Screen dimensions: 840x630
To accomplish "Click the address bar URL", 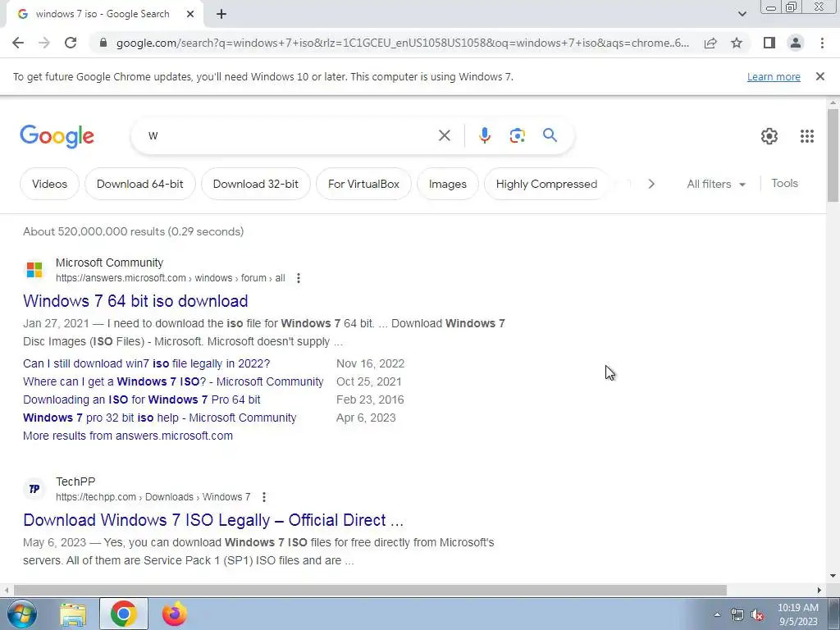I will pyautogui.click(x=402, y=43).
